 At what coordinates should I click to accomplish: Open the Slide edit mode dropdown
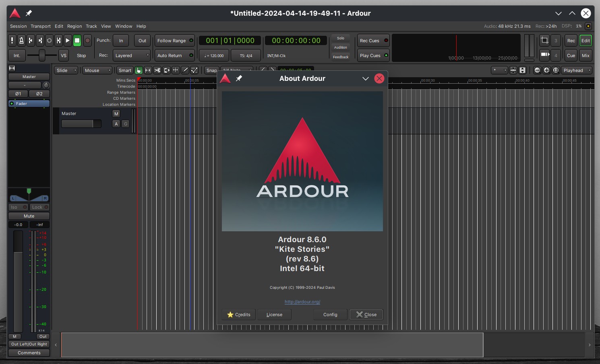click(66, 70)
